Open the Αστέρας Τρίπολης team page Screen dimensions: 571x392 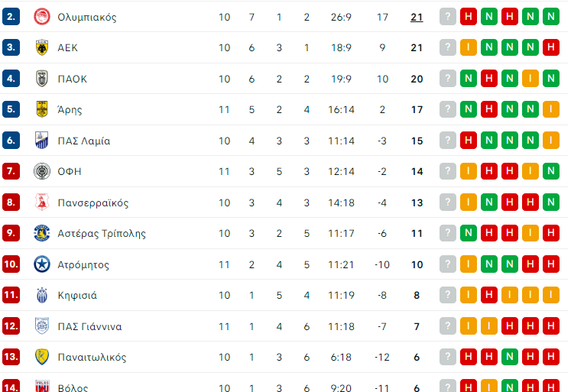(102, 234)
